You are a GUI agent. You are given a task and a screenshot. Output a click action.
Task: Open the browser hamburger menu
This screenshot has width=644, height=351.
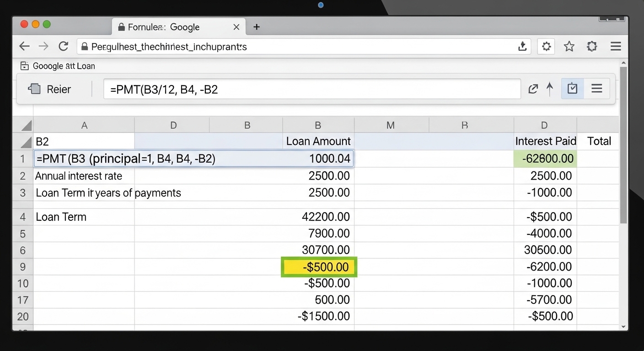(x=616, y=46)
